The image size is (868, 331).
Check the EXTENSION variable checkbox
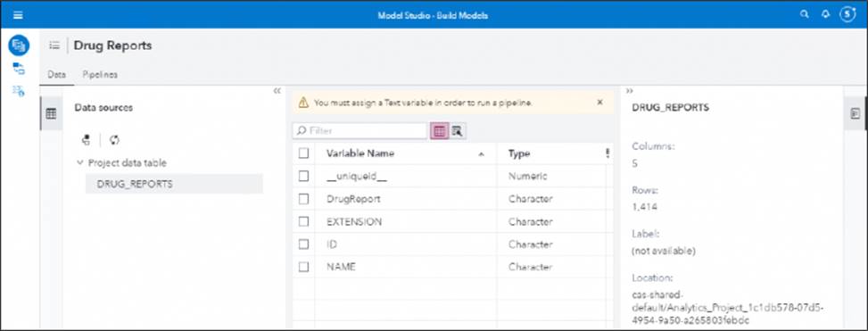coord(303,221)
